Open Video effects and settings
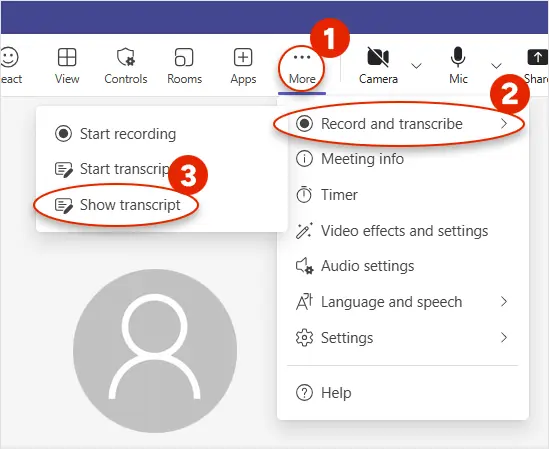 (x=402, y=231)
